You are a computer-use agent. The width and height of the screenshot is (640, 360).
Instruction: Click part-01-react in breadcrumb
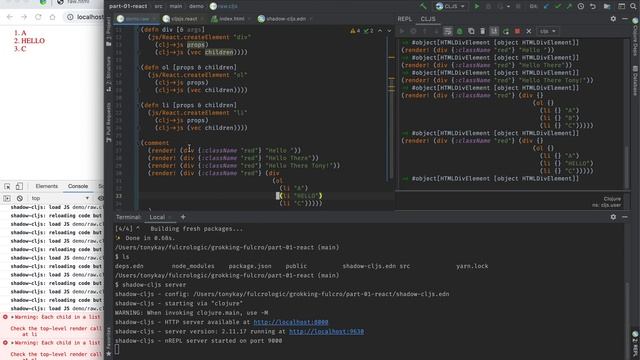point(128,6)
